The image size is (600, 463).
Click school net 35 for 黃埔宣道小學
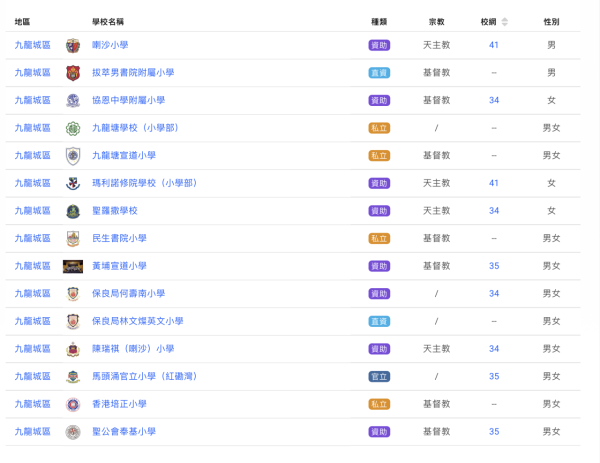click(494, 266)
